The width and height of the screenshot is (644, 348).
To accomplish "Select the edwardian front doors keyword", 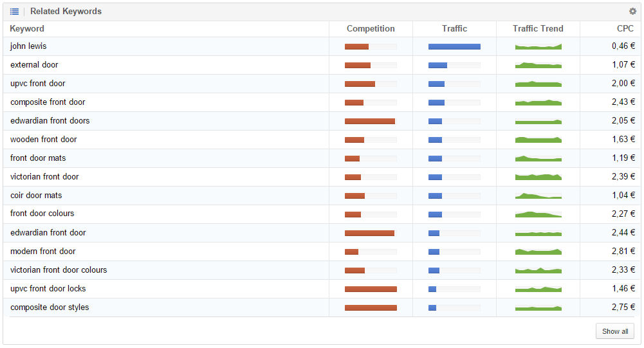I will coord(50,121).
